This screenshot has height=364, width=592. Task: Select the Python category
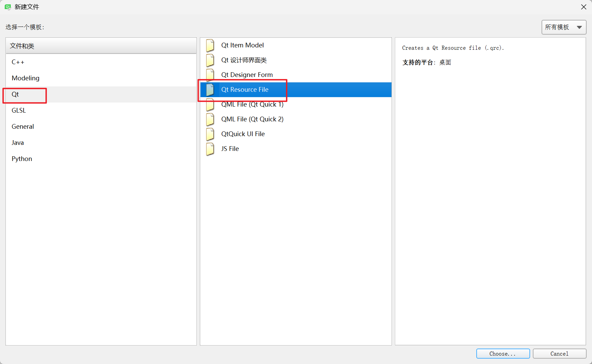(101, 159)
